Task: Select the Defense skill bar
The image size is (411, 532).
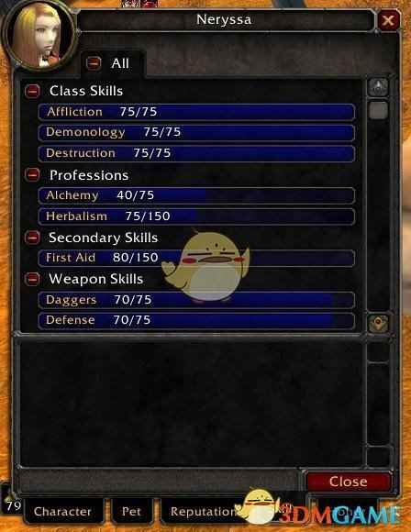Action: pos(196,320)
